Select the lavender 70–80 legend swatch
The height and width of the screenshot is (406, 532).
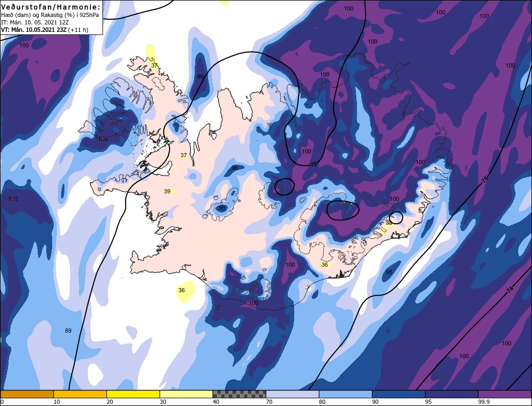(x=293, y=394)
